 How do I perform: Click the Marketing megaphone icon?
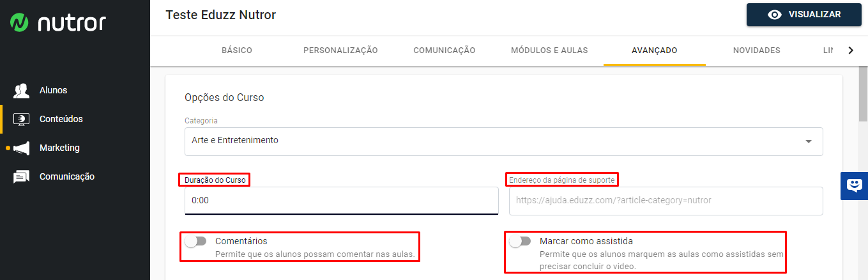[21, 148]
